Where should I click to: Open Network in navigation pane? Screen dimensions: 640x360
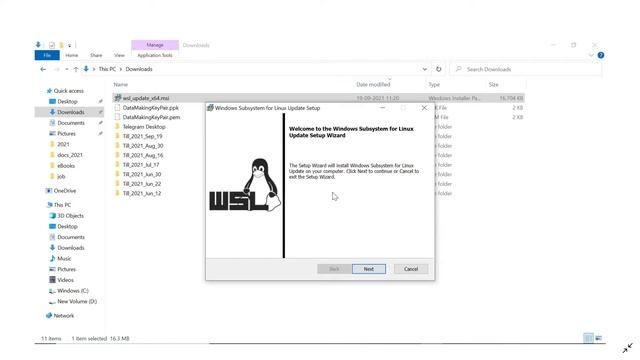click(x=64, y=316)
